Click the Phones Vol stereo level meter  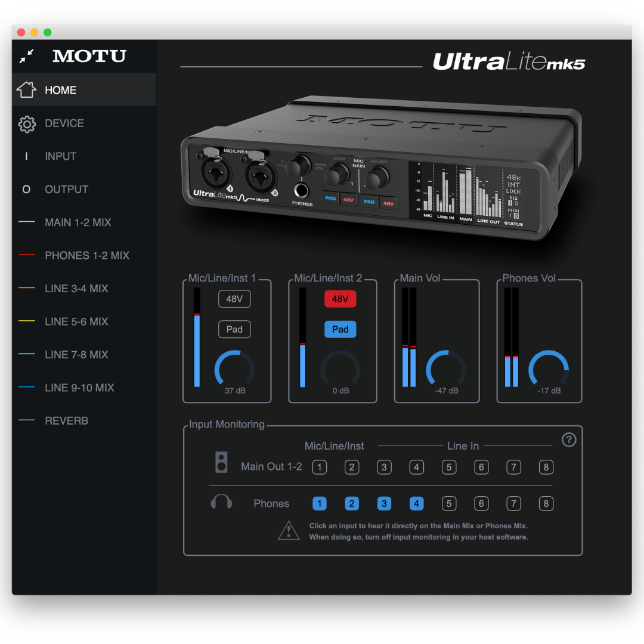tap(512, 337)
